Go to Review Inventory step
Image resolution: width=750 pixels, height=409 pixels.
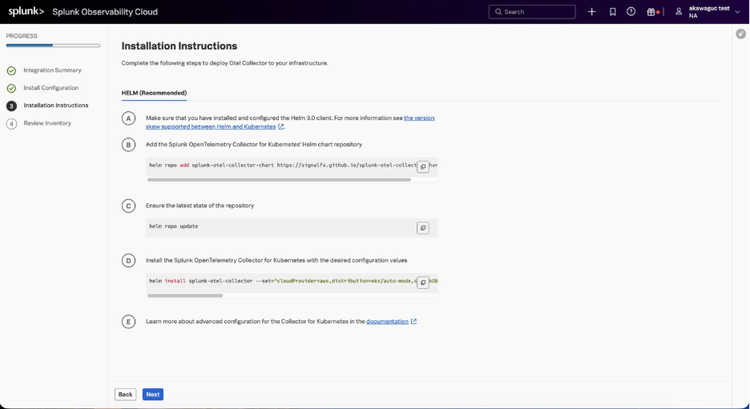point(47,123)
